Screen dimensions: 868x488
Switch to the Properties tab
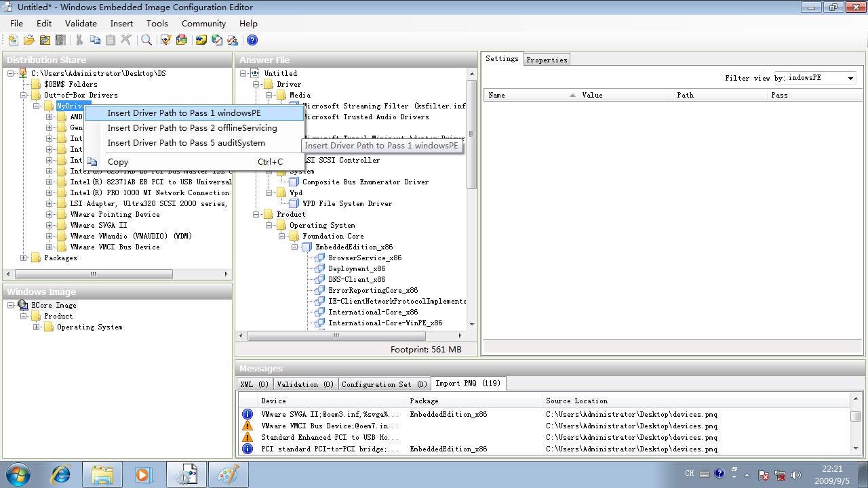tap(547, 60)
